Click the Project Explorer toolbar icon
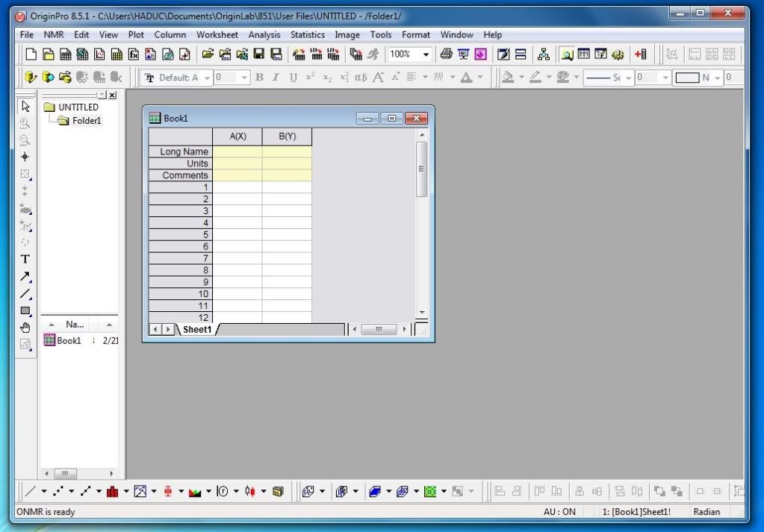This screenshot has width=764, height=532. click(567, 54)
